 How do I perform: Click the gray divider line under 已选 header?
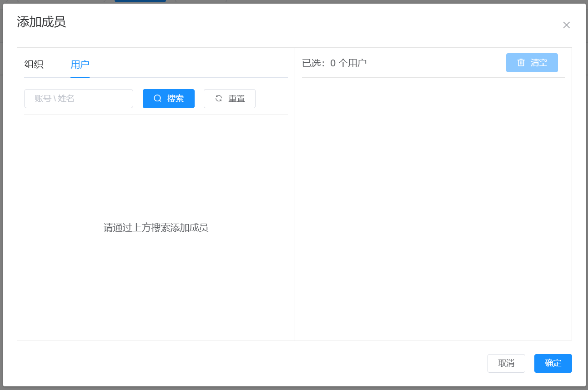coord(433,78)
